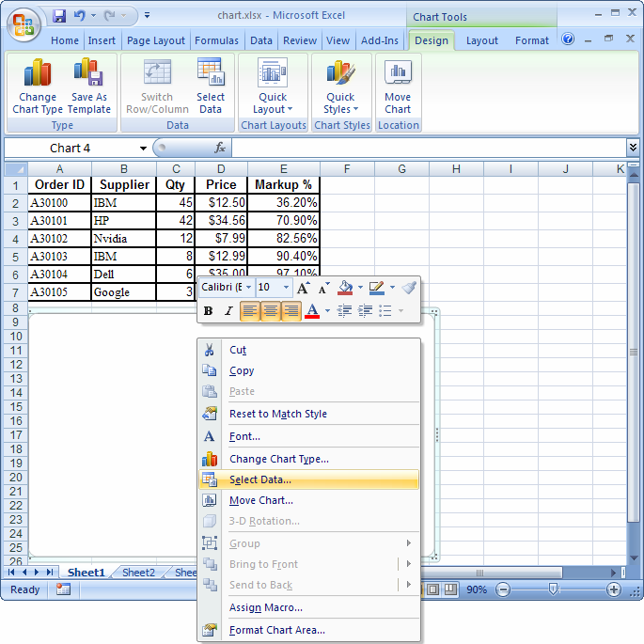Apply Shape Outline pen color
Screen dimensions: 644x644
click(377, 288)
